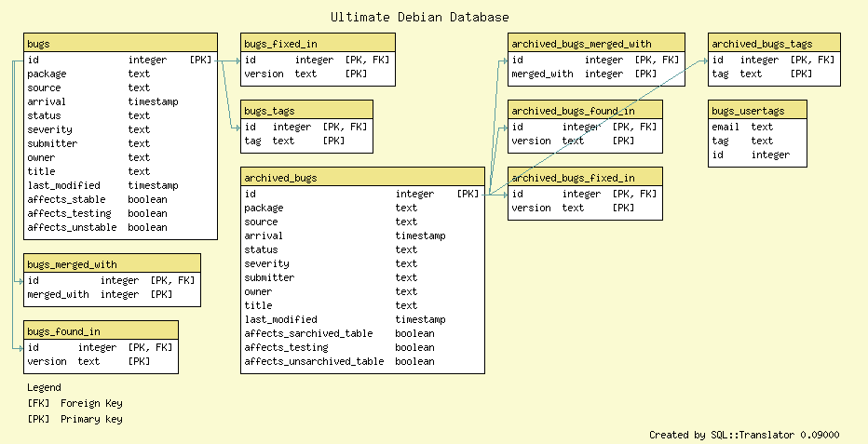Click the 'bugs_found_in' table header

pos(102,330)
